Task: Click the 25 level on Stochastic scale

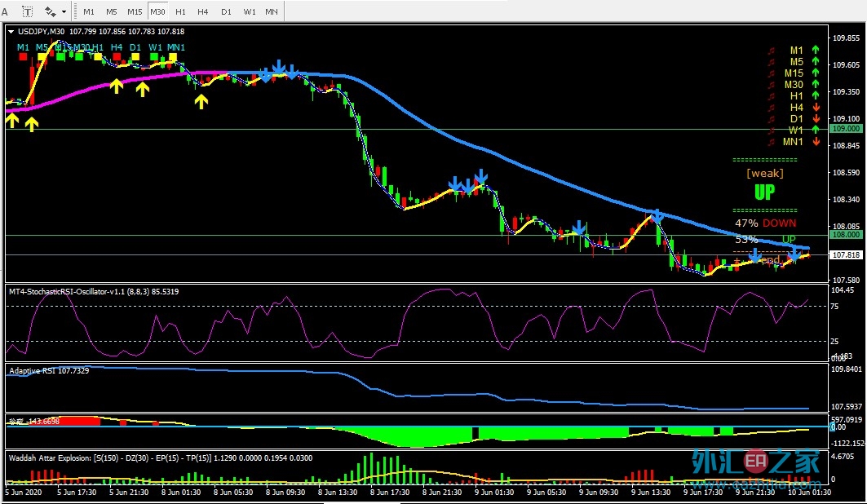Action: click(x=834, y=341)
